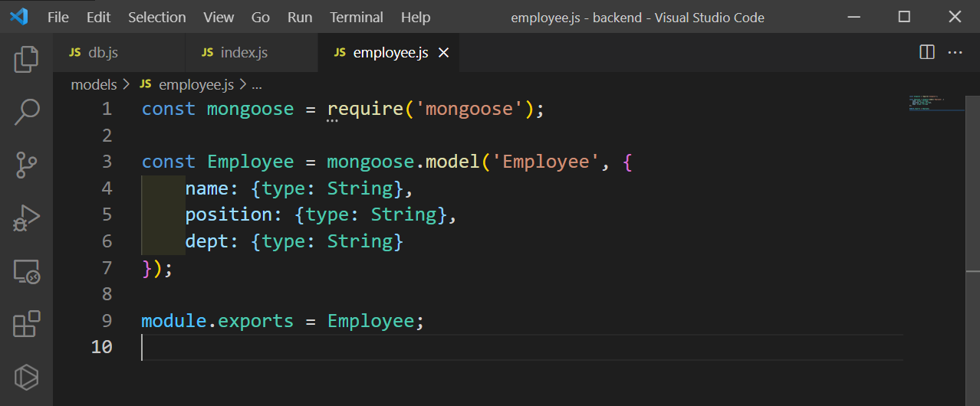Close the Visual Studio Code window
Viewport: 980px width, 406px height.
click(955, 17)
